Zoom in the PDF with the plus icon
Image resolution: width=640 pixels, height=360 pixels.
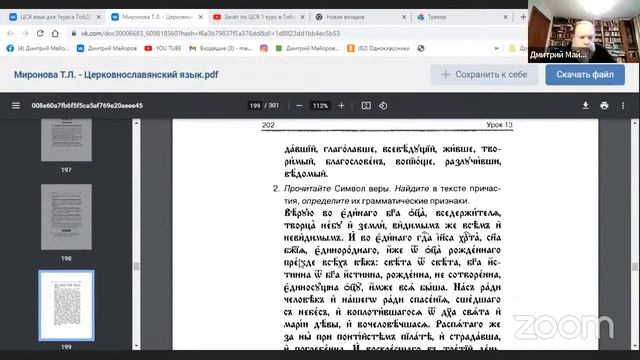(341, 106)
